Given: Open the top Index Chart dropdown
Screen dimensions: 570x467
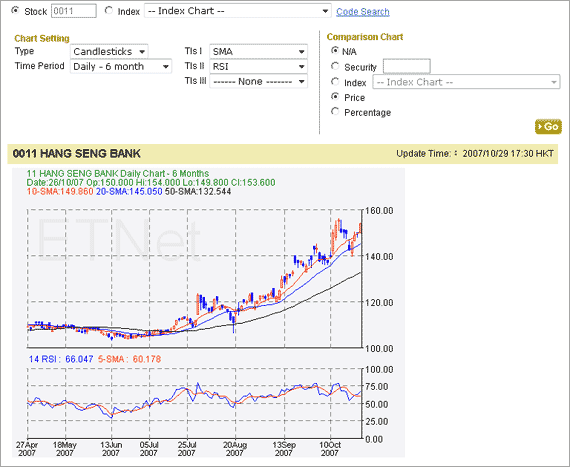Looking at the screenshot, I should tap(238, 11).
